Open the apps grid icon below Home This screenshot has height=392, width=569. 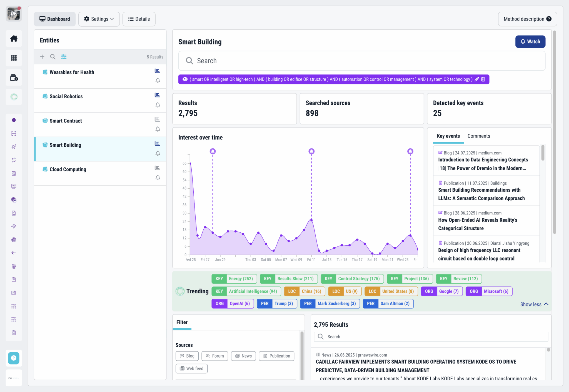coord(14,58)
